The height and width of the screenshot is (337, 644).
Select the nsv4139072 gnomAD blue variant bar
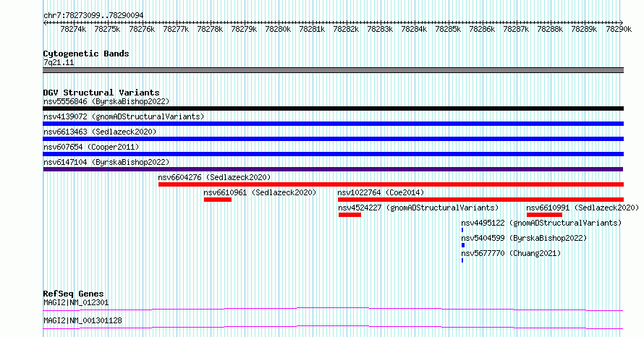333,124
